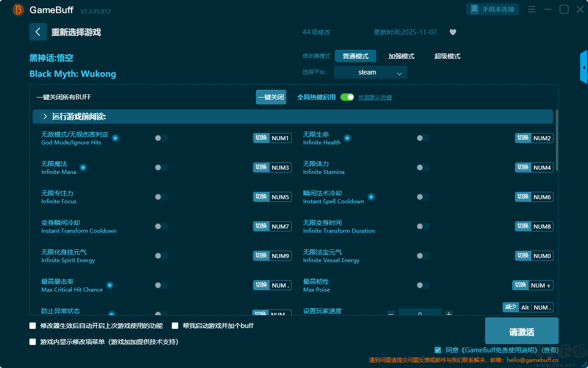
Task: Open the hamburger menu icon in title bar
Action: point(531,9)
